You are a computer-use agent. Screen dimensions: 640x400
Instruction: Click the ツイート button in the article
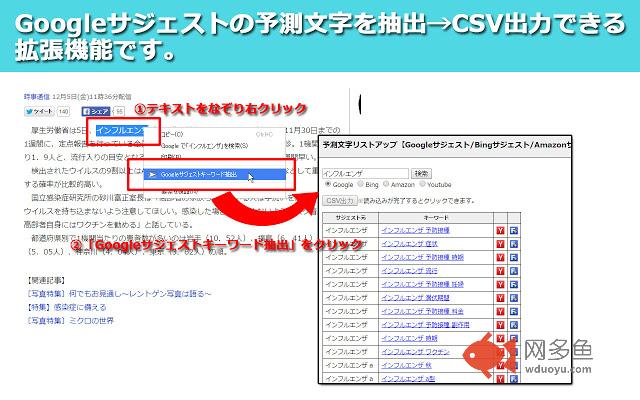tap(40, 111)
